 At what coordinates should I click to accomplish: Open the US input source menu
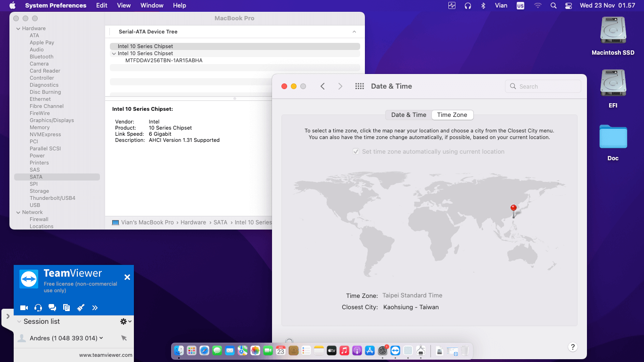coord(520,6)
